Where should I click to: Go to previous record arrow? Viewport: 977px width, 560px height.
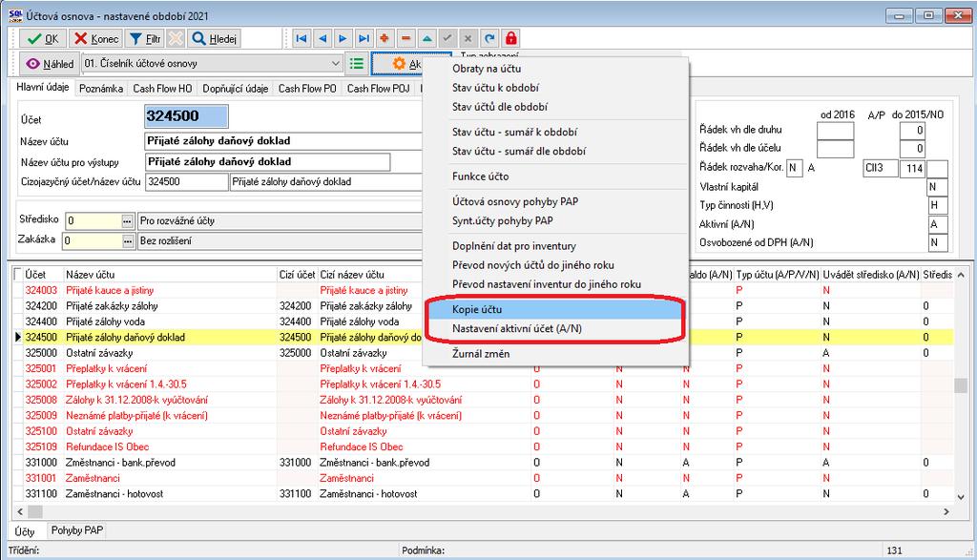[322, 38]
